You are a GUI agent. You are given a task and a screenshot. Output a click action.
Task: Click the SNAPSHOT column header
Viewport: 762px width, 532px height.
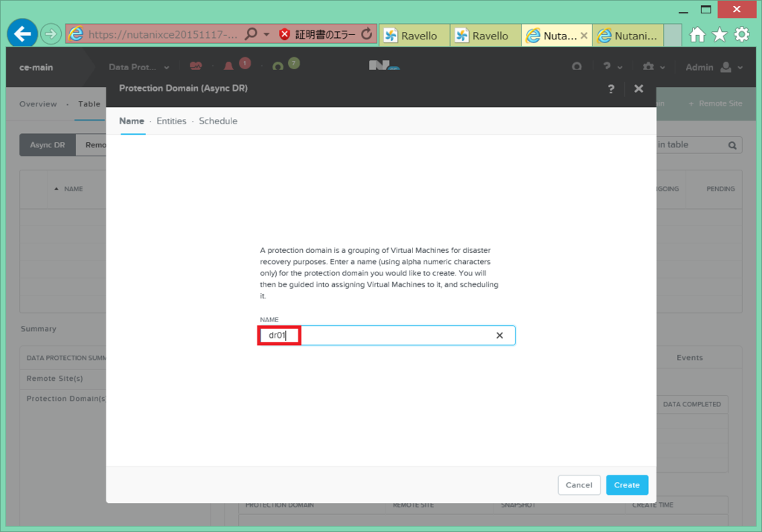tap(518, 504)
